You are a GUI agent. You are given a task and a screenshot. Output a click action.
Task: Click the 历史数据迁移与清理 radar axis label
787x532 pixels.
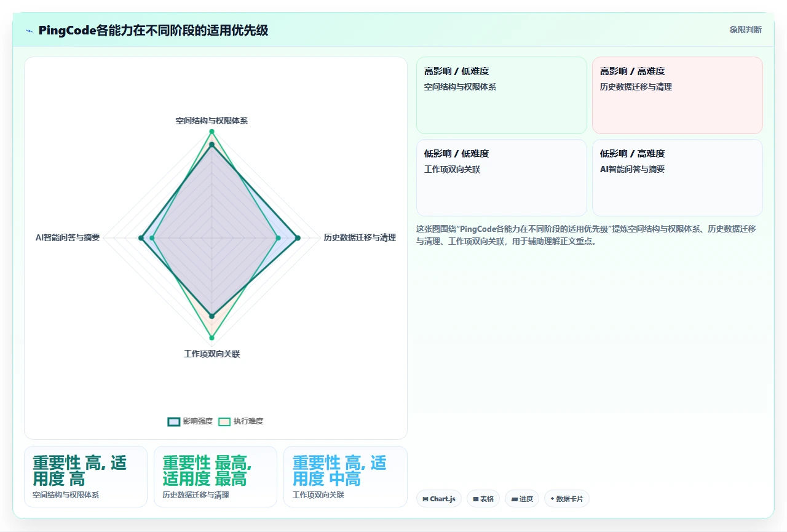pyautogui.click(x=360, y=237)
